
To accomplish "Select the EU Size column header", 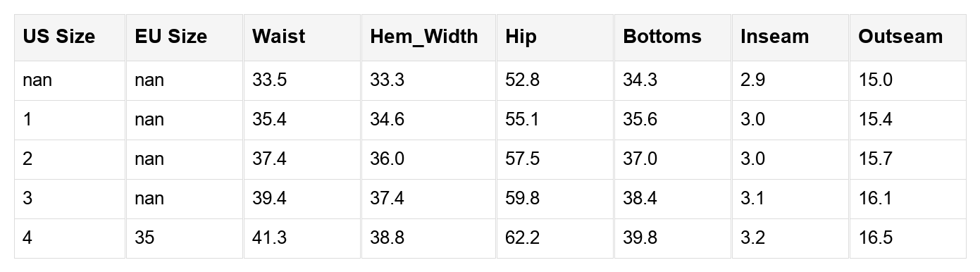I will [185, 37].
